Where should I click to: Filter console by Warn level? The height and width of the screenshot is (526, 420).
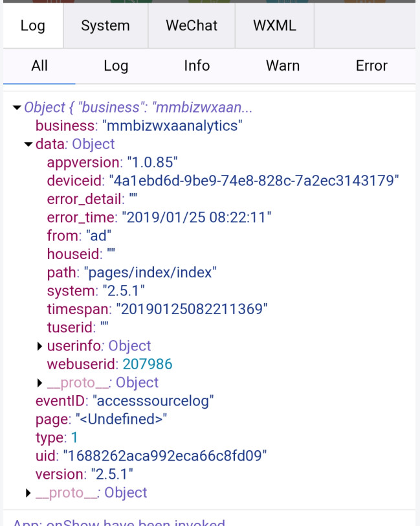tap(283, 66)
